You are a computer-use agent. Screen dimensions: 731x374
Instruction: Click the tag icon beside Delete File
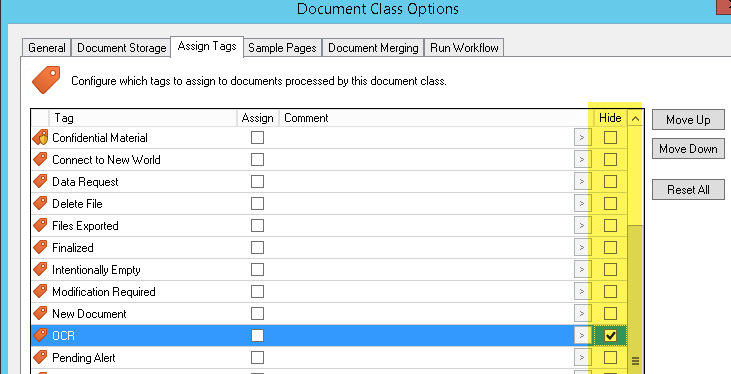[41, 203]
